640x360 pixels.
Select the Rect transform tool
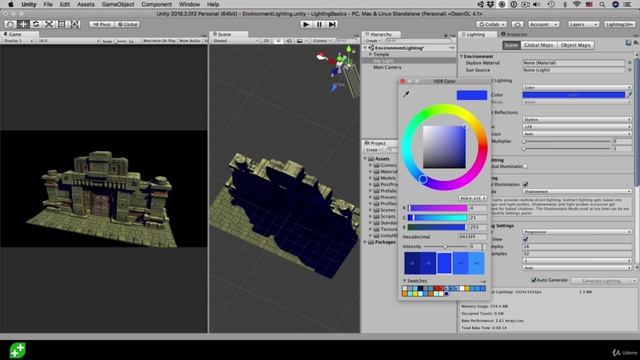tap(61, 24)
